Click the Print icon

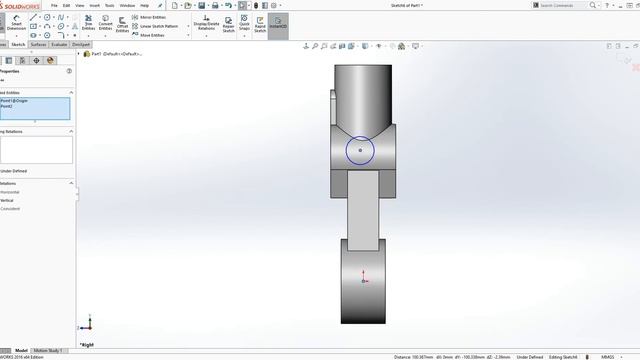215,5
